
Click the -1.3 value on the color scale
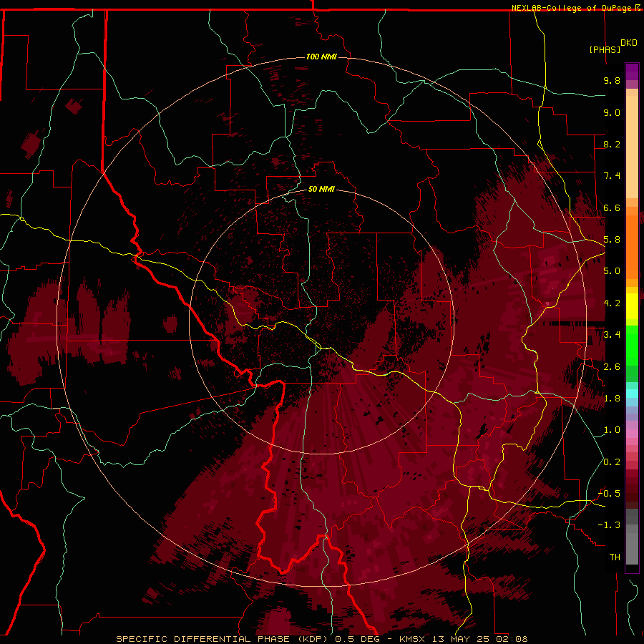[x=609, y=525]
